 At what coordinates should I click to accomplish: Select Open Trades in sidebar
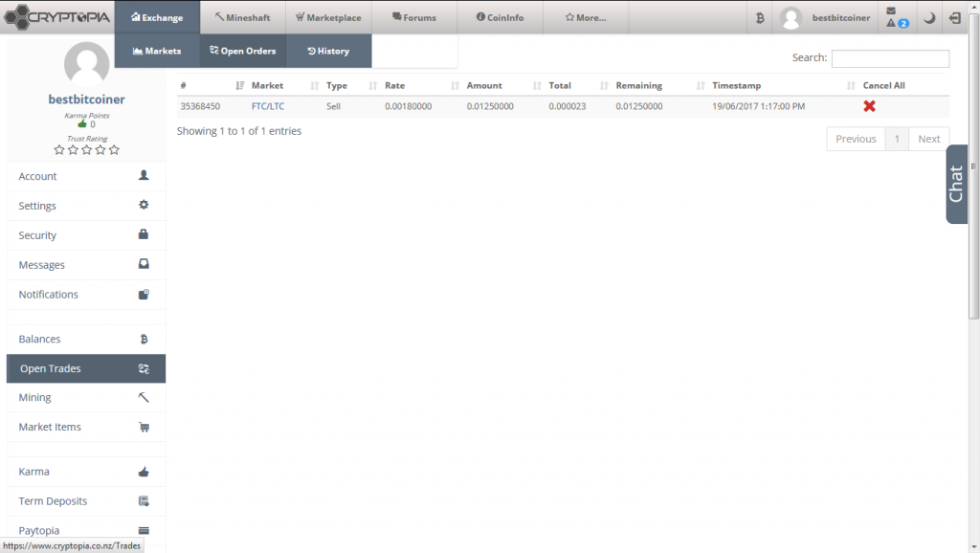point(86,368)
